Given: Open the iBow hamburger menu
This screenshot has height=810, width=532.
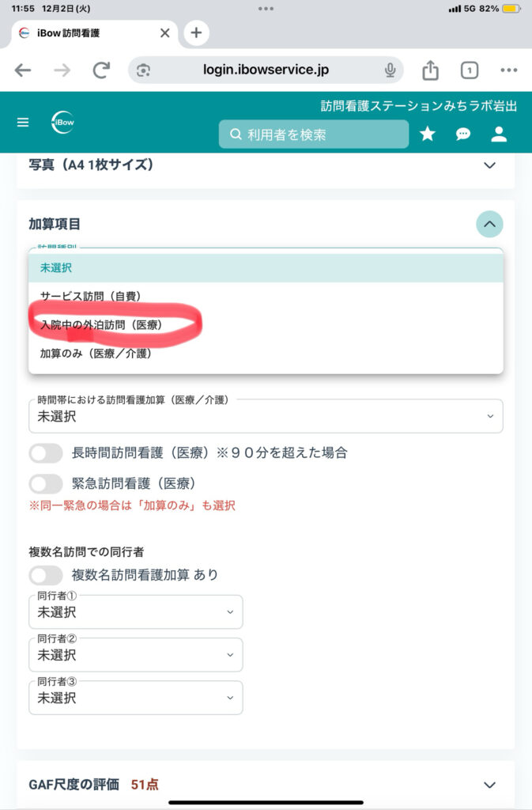Looking at the screenshot, I should [x=23, y=123].
